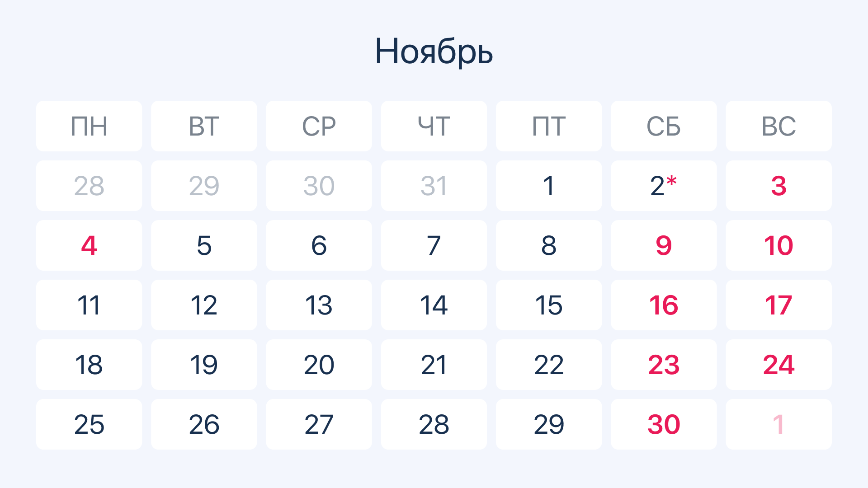Choose November 15 in the calendar

tap(548, 305)
